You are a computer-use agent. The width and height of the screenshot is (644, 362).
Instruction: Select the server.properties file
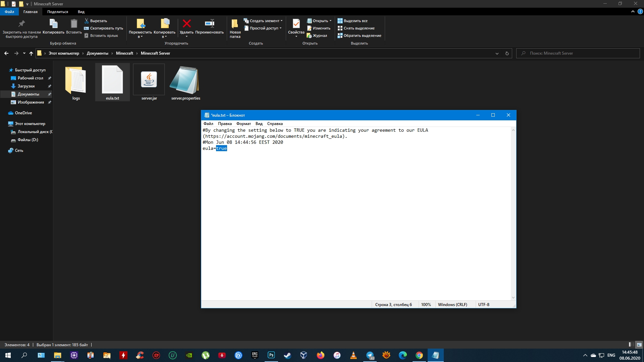[185, 82]
